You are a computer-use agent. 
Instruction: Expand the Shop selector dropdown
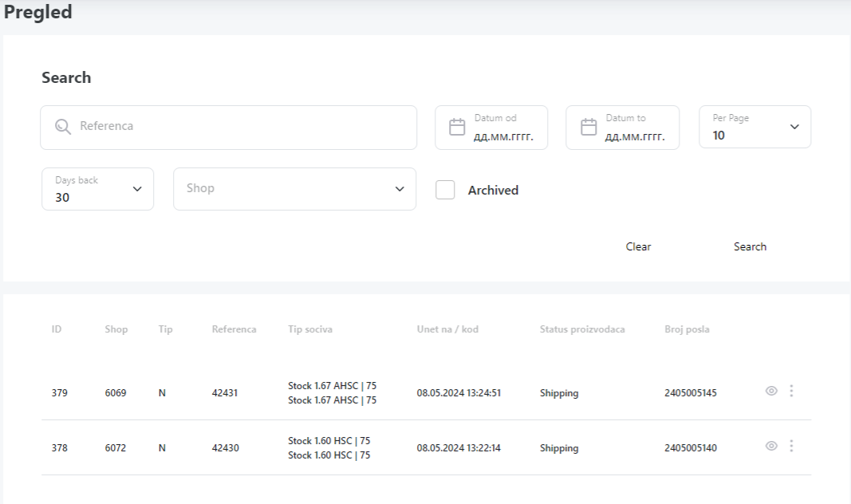coord(294,189)
